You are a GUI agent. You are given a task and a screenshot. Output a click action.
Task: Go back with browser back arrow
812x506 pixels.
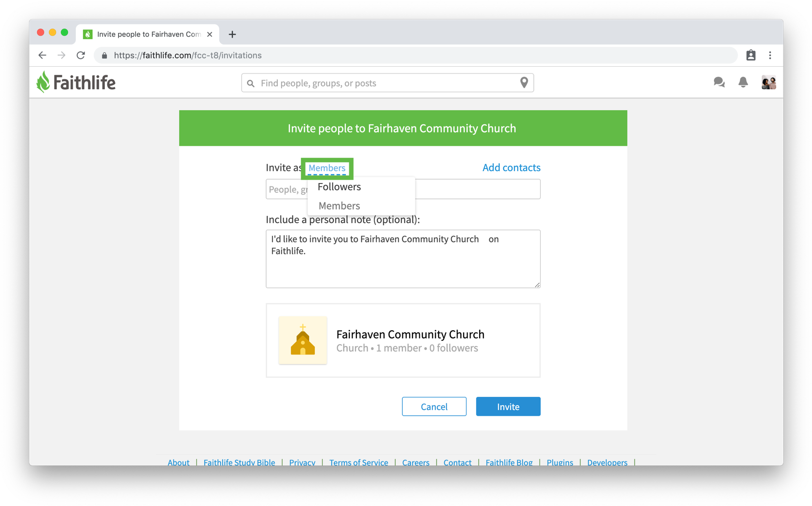[43, 56]
